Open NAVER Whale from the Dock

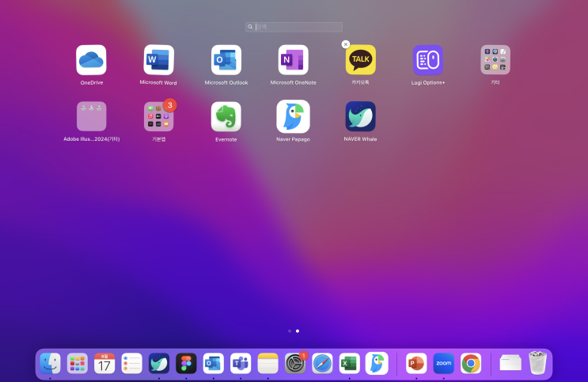point(159,363)
